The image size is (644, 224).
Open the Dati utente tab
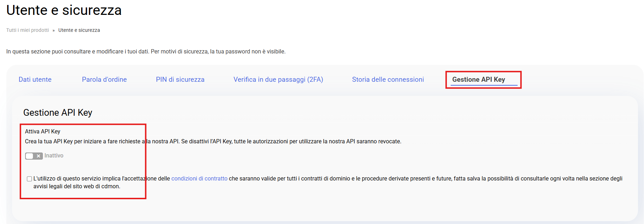(35, 80)
